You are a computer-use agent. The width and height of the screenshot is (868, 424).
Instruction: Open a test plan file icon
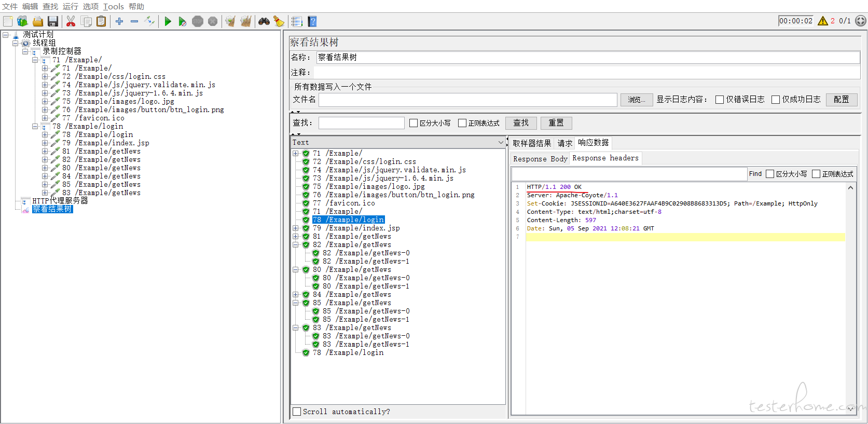click(x=38, y=21)
